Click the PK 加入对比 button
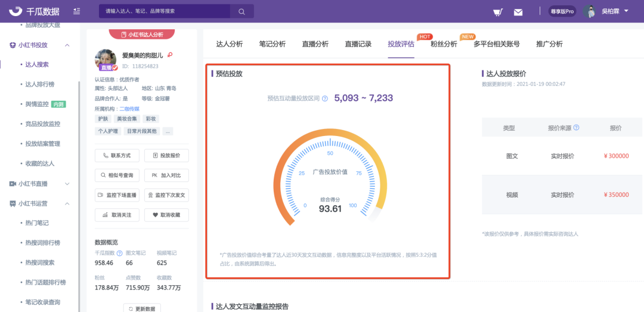 166,175
